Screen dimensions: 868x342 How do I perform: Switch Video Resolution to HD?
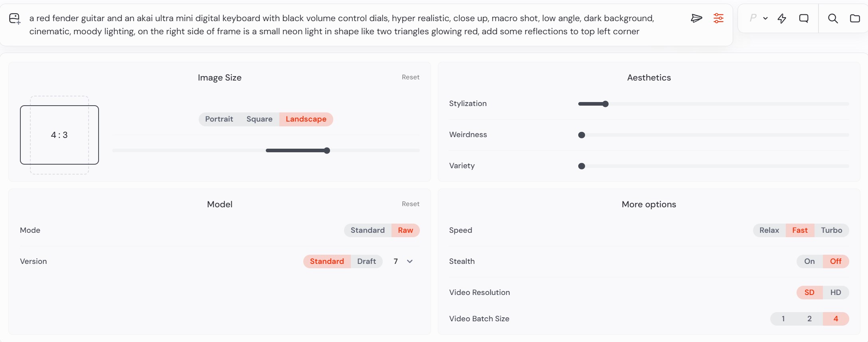[x=836, y=293]
